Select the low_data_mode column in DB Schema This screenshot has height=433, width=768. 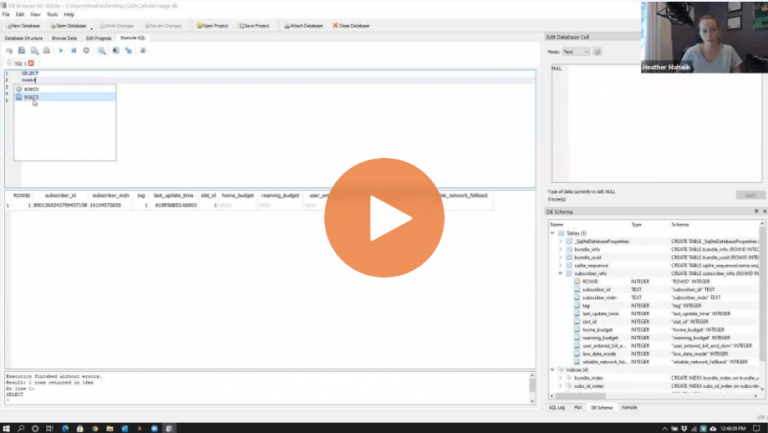coord(599,354)
